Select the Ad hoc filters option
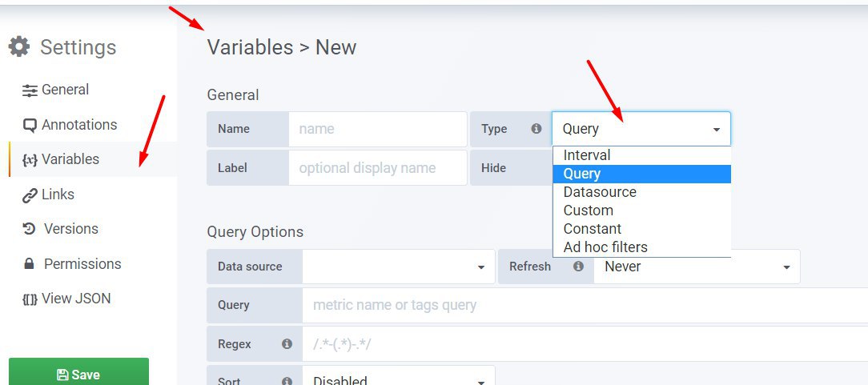 642,247
